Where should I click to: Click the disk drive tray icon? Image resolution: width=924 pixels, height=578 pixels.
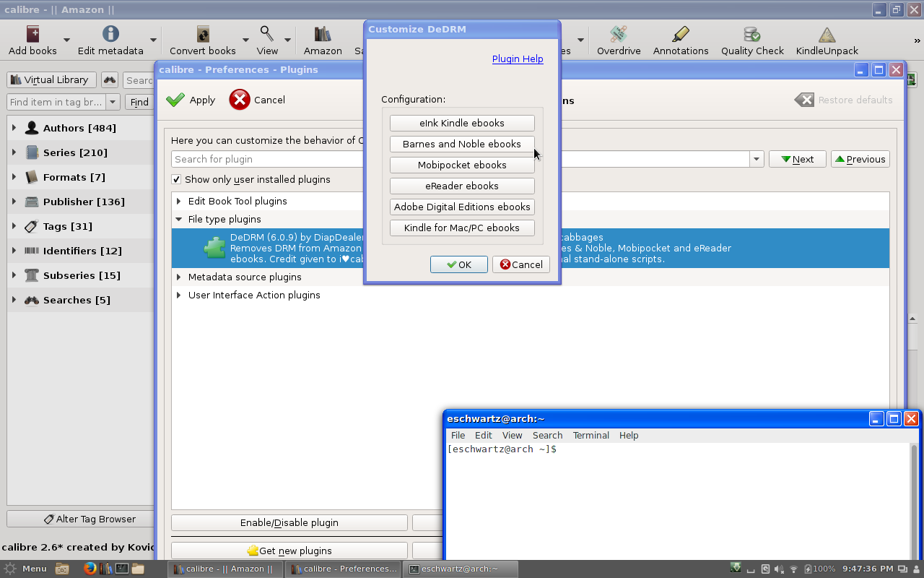(765, 569)
